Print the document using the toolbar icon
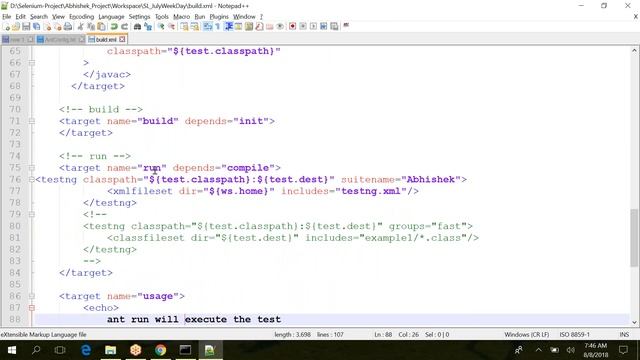 (x=68, y=26)
